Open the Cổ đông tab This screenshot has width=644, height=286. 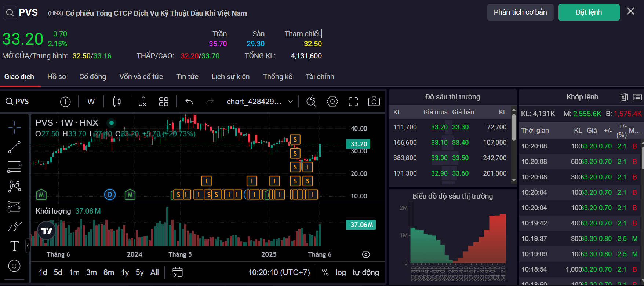(92, 77)
